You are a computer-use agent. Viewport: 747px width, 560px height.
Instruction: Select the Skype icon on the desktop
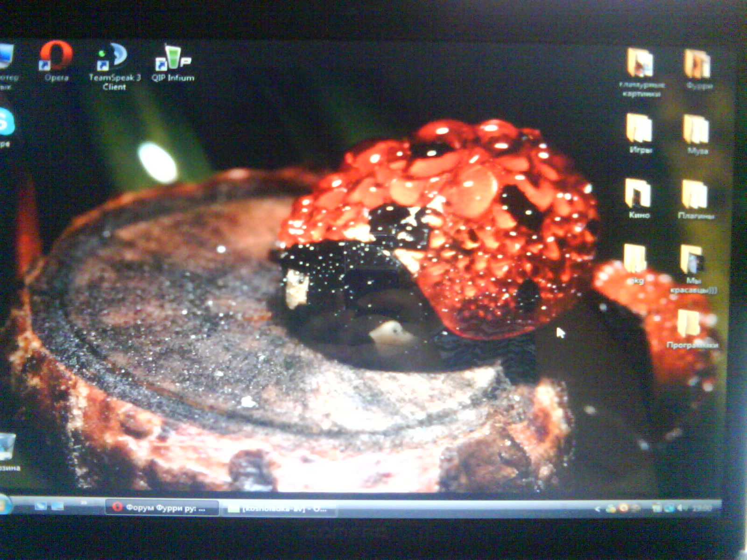pos(6,122)
